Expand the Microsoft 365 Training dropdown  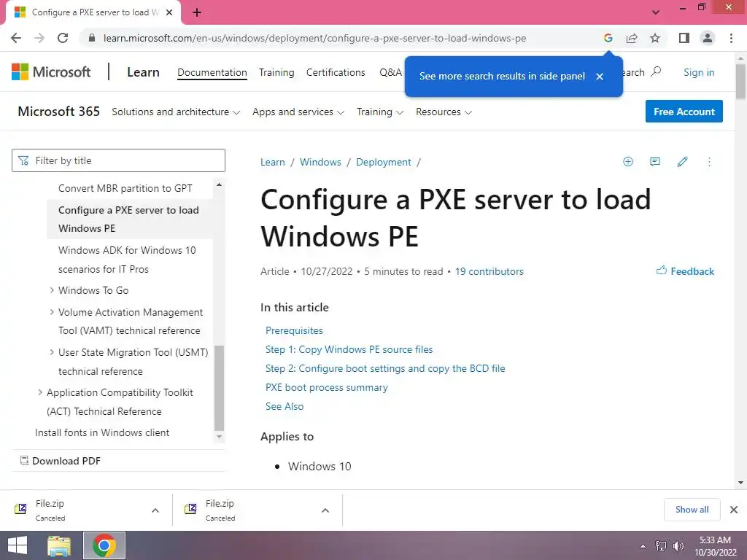tap(379, 112)
